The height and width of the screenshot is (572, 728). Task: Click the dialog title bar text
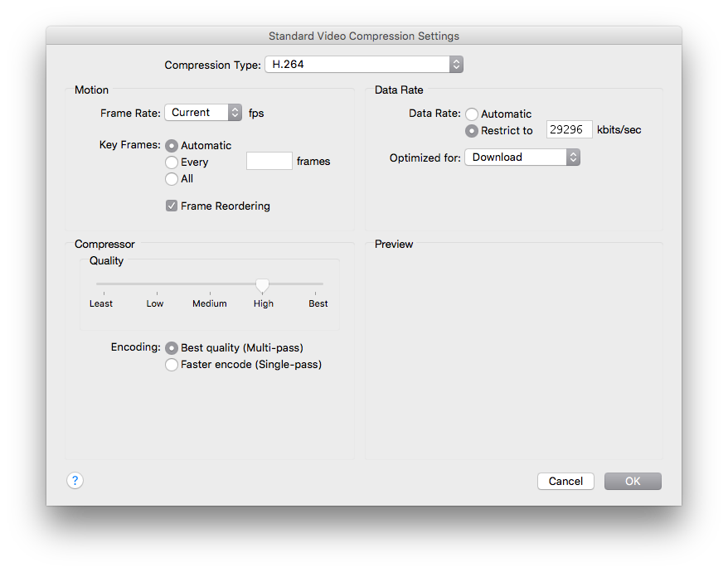[364, 36]
